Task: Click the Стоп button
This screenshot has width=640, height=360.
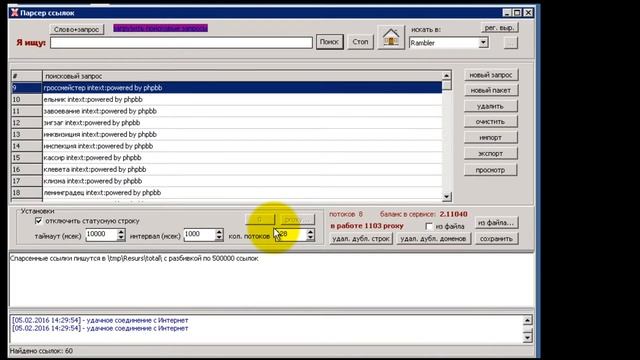Action: (x=360, y=42)
